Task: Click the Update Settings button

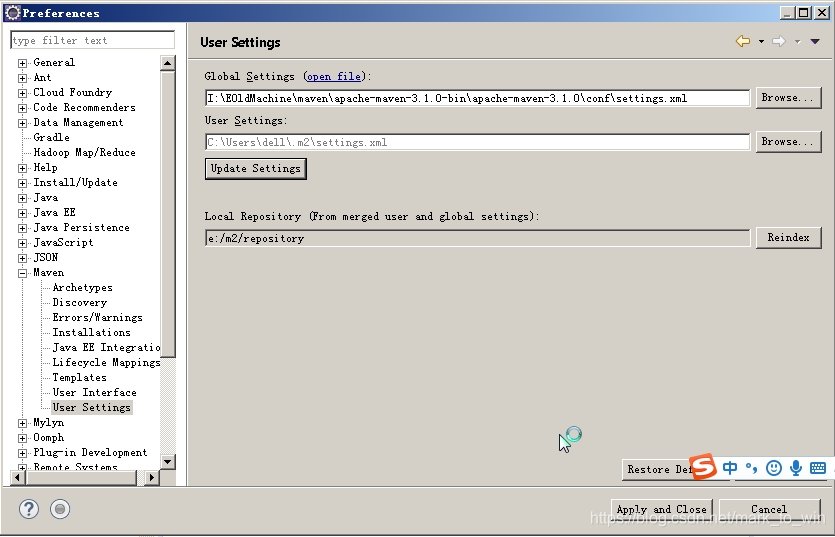Action: (x=256, y=168)
